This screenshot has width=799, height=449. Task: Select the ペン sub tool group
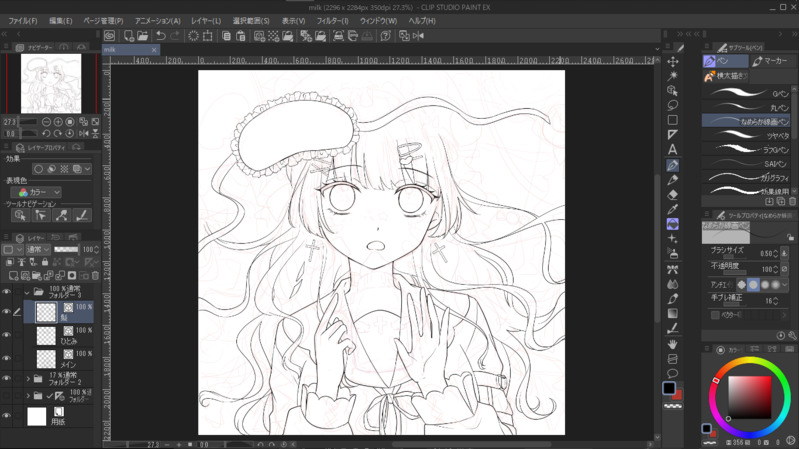[x=725, y=61]
